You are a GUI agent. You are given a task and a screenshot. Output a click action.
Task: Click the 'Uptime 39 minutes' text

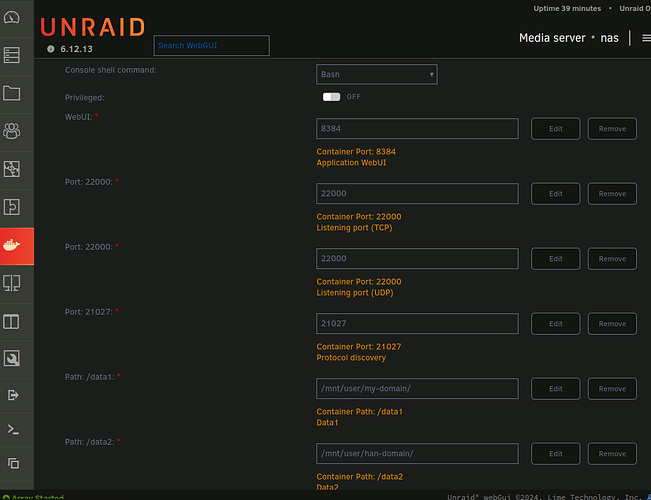[567, 8]
